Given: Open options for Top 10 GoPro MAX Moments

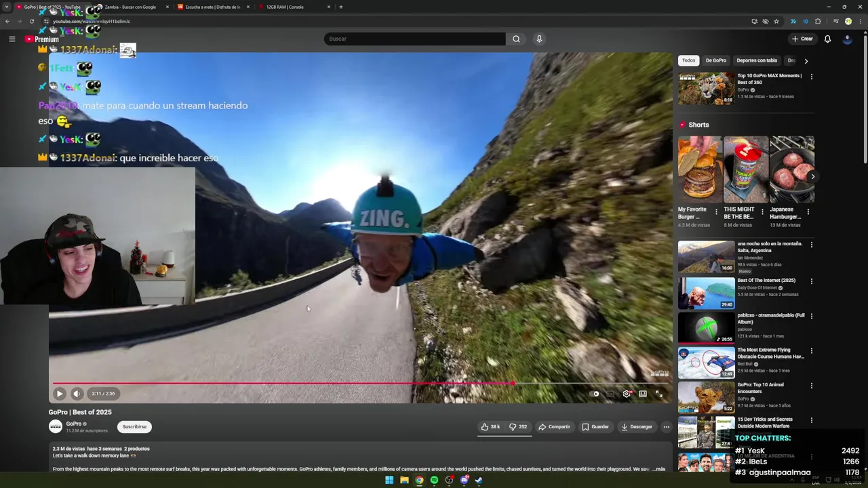Looking at the screenshot, I should 811,77.
